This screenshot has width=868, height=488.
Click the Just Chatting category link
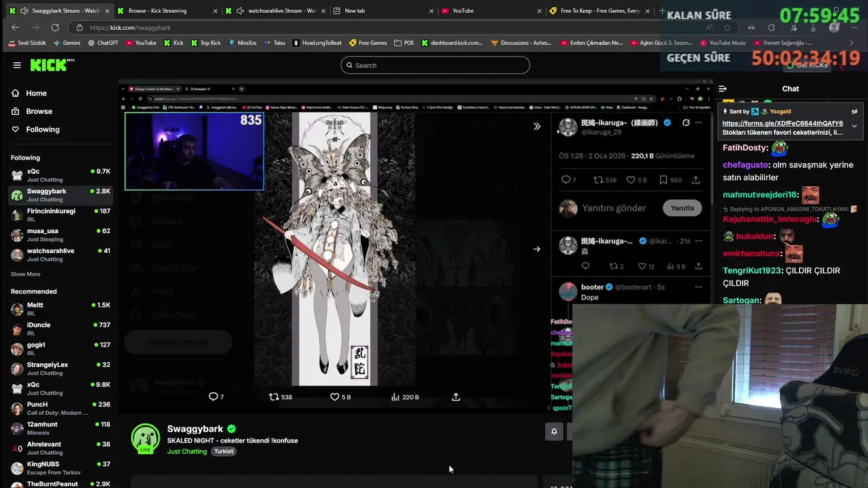pyautogui.click(x=187, y=451)
